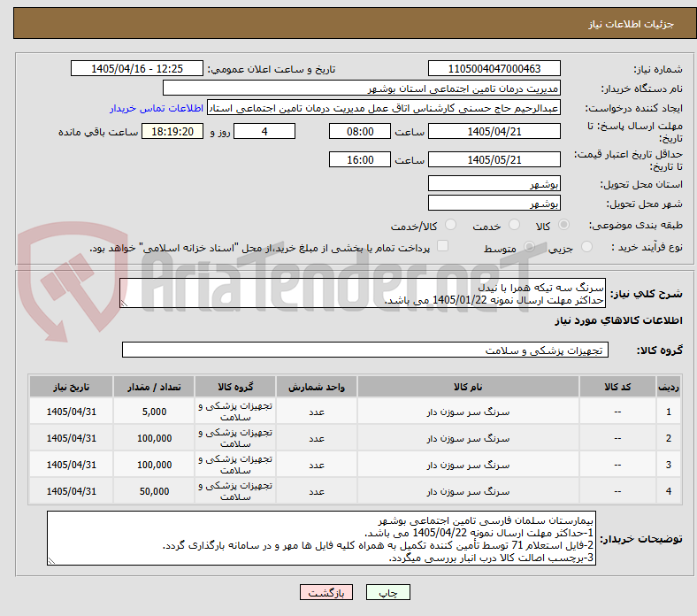Toggle the اسناد خزانه اسلامی payment checkbox
The width and height of the screenshot is (697, 616).
click(x=443, y=246)
